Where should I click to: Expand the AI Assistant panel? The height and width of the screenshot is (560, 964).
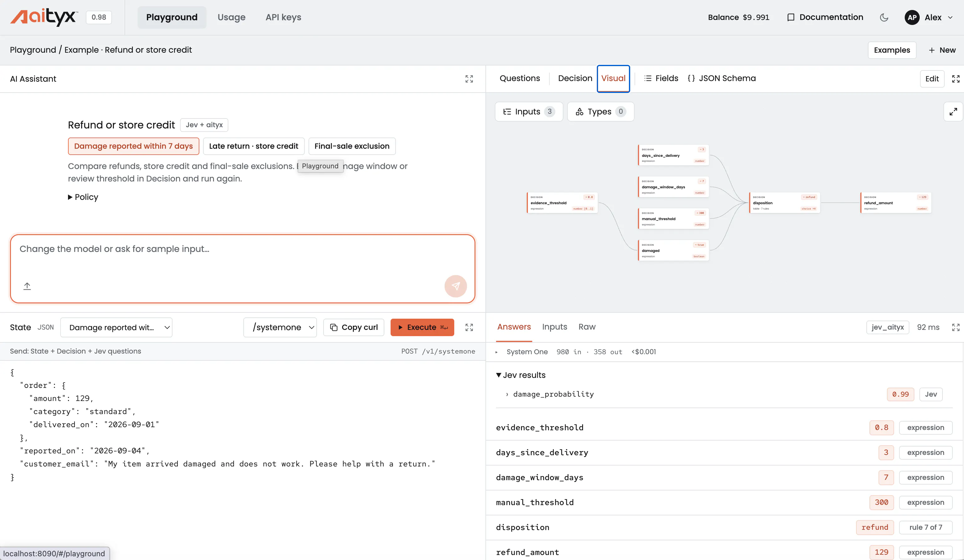coord(469,79)
